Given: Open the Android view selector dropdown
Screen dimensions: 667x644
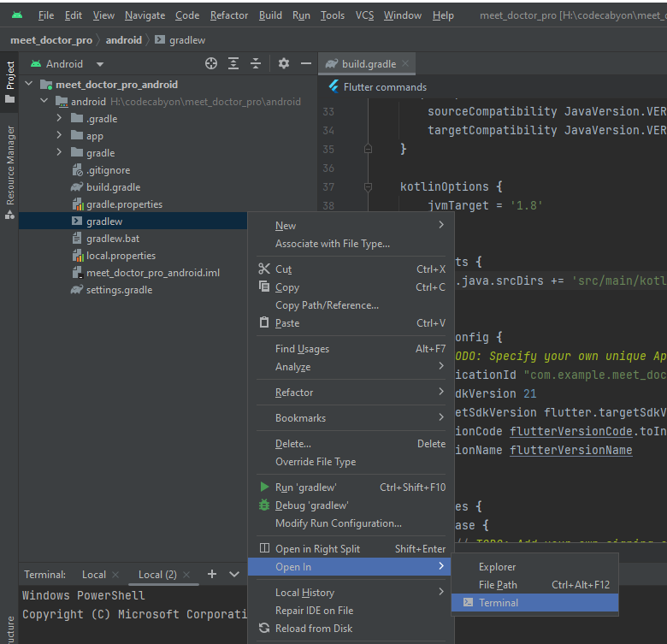Looking at the screenshot, I should tap(100, 64).
